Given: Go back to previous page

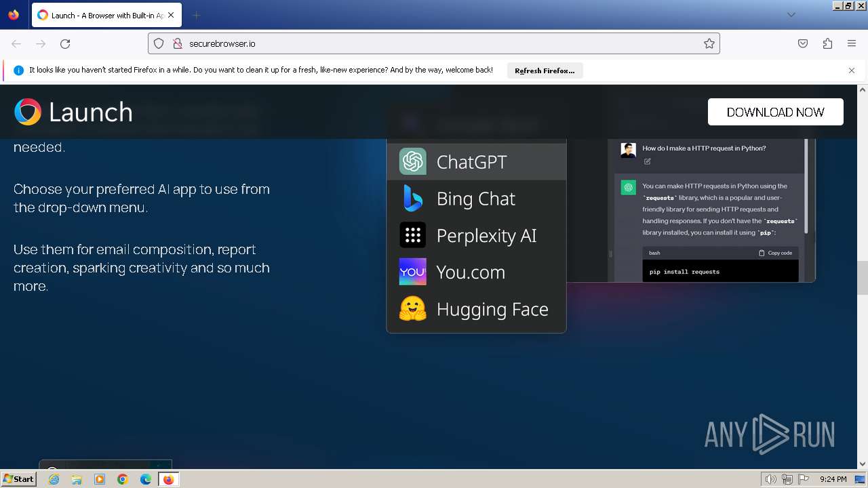Looking at the screenshot, I should click(x=16, y=43).
